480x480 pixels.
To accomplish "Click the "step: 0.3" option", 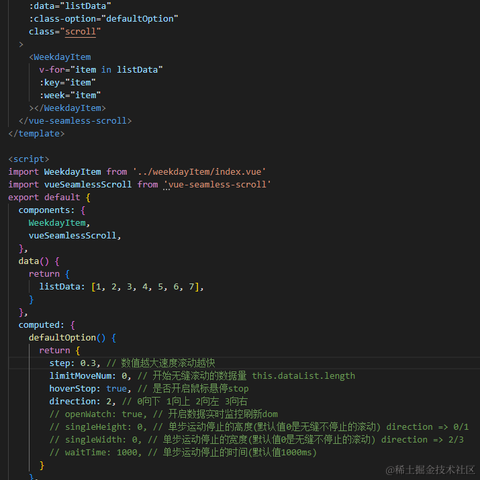I will coord(73,363).
